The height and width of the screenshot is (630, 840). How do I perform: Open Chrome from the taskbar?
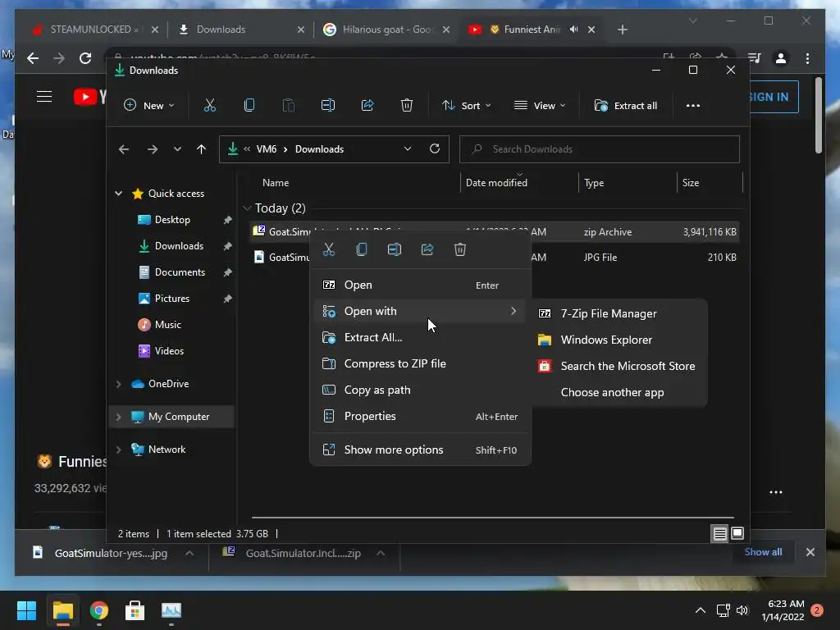coord(98,610)
